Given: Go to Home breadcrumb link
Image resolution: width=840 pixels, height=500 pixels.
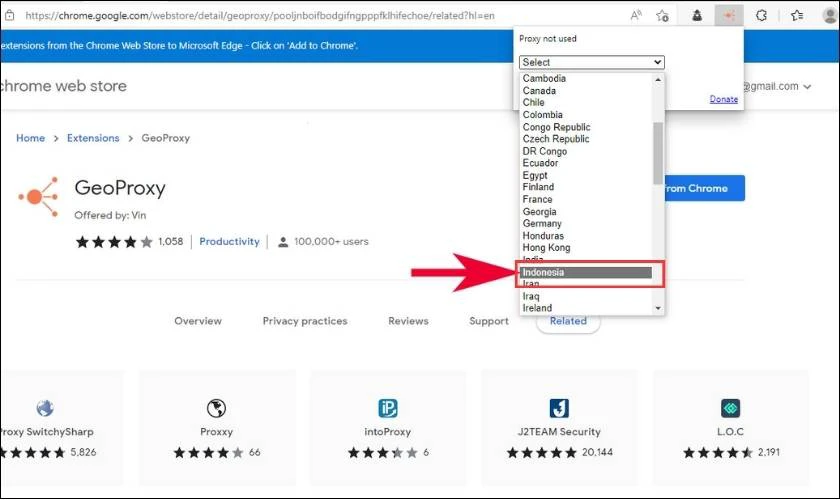Looking at the screenshot, I should (x=31, y=138).
